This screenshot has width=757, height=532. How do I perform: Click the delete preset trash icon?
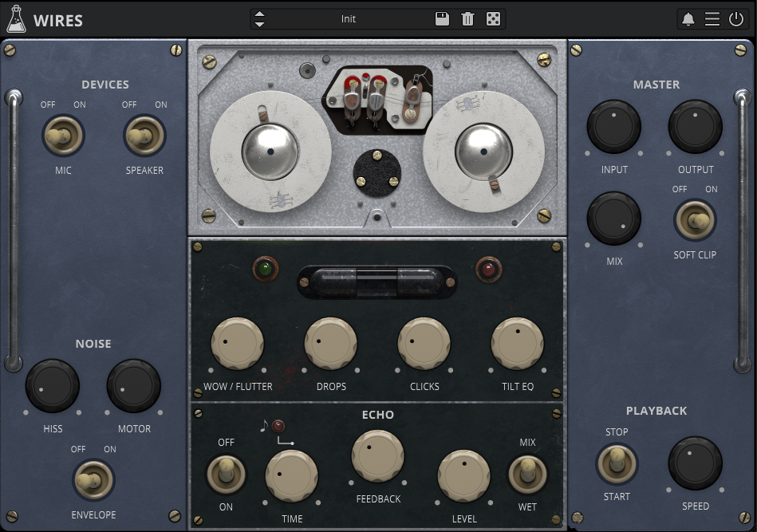tap(467, 19)
